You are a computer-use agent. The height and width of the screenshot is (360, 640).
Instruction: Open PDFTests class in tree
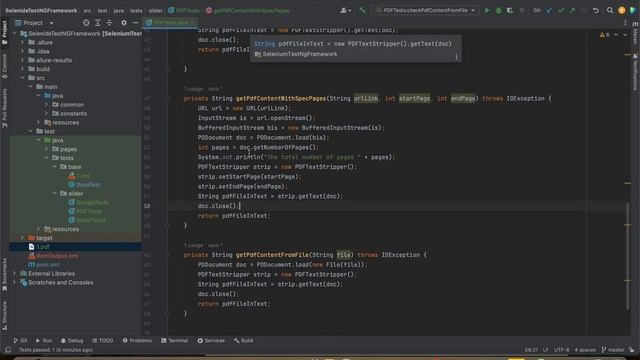[89, 211]
